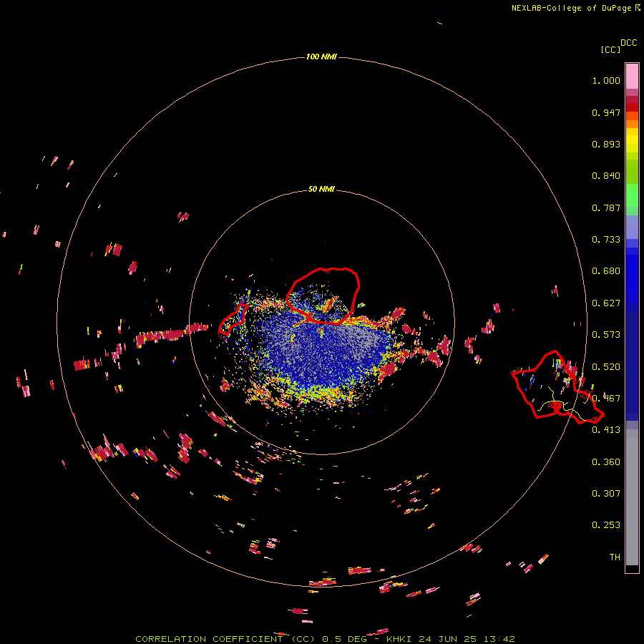Pick the gray section of color bar near 0.307

point(632,497)
